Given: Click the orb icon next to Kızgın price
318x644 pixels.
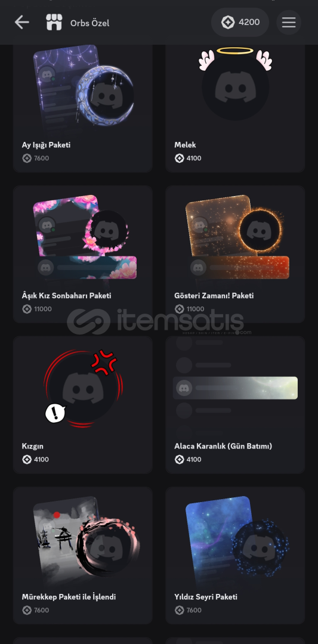Looking at the screenshot, I should click(x=27, y=459).
